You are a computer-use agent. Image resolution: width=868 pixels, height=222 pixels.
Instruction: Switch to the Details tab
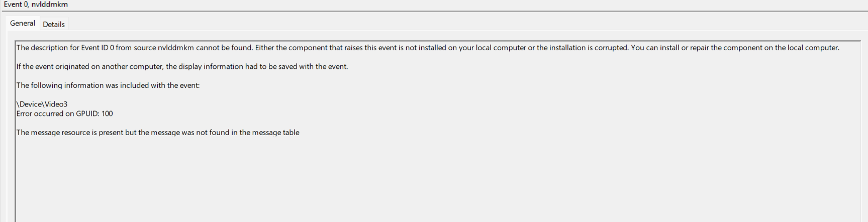(x=54, y=24)
